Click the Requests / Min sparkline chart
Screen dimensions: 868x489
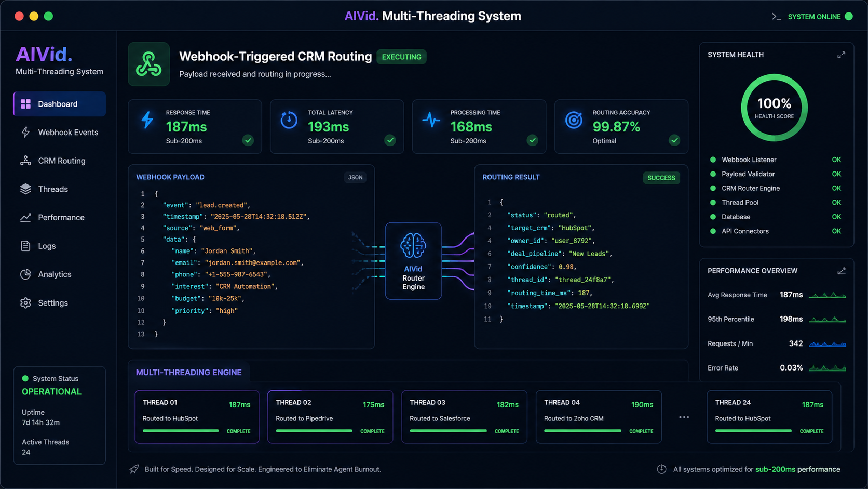coord(828,343)
